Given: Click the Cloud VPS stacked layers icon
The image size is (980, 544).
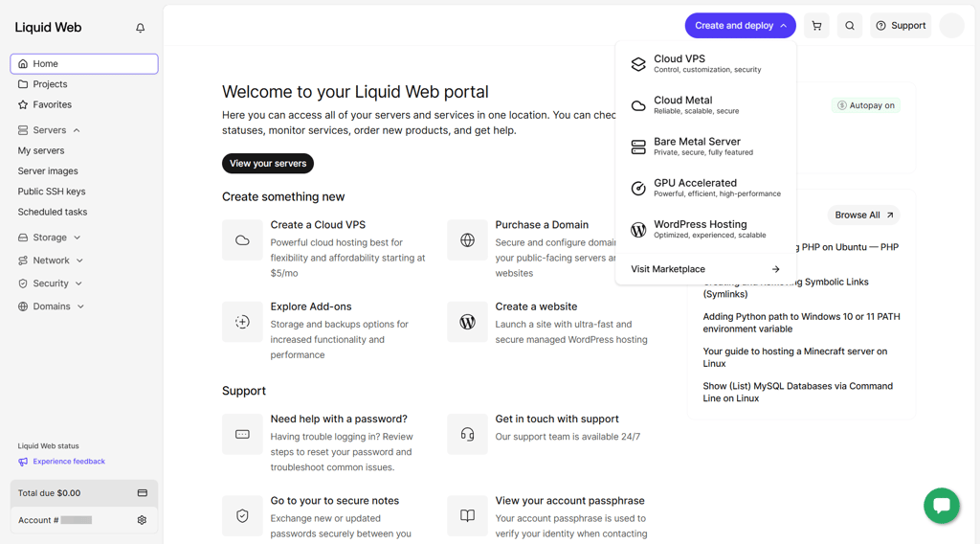Looking at the screenshot, I should [x=638, y=64].
